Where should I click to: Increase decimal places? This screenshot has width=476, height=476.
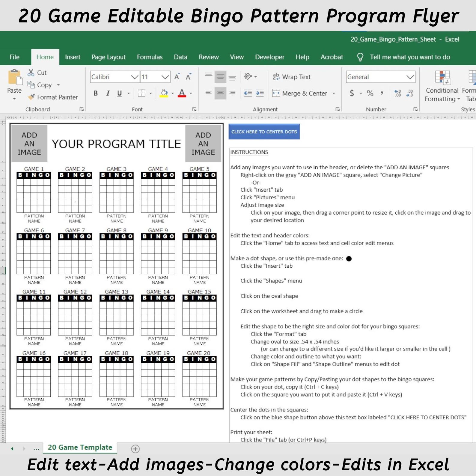[398, 93]
